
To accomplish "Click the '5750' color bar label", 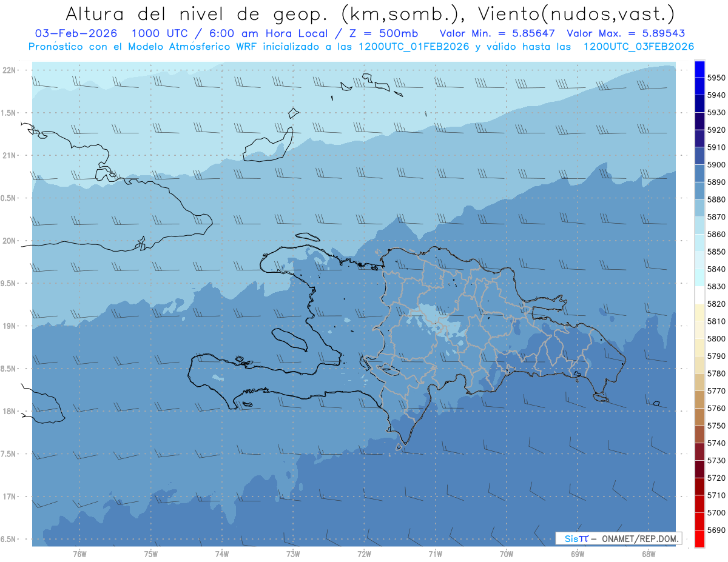I will (x=716, y=426).
